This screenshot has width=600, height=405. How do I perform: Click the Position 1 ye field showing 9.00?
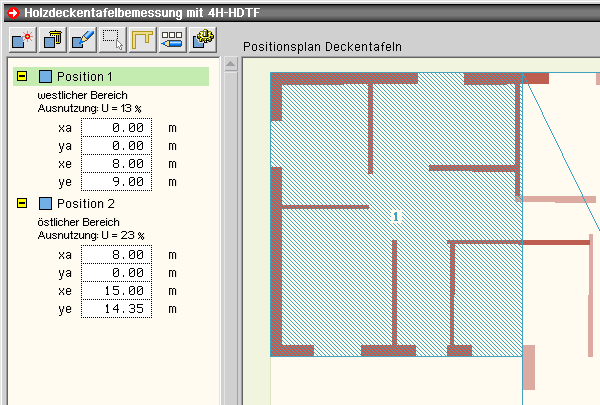tap(118, 182)
